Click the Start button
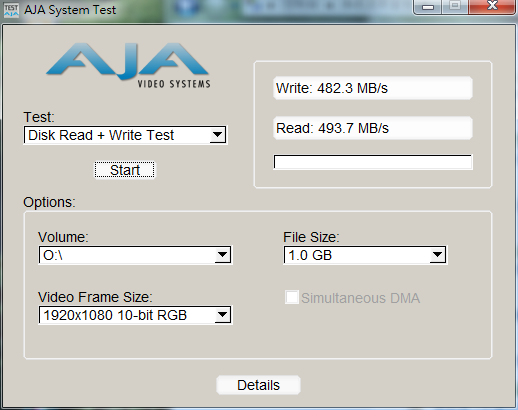This screenshot has width=518, height=410. coord(125,170)
